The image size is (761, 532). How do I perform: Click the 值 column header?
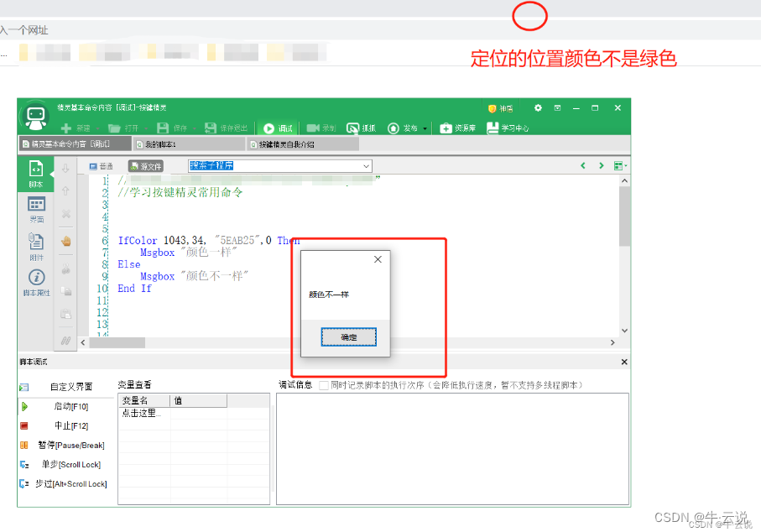pos(199,400)
